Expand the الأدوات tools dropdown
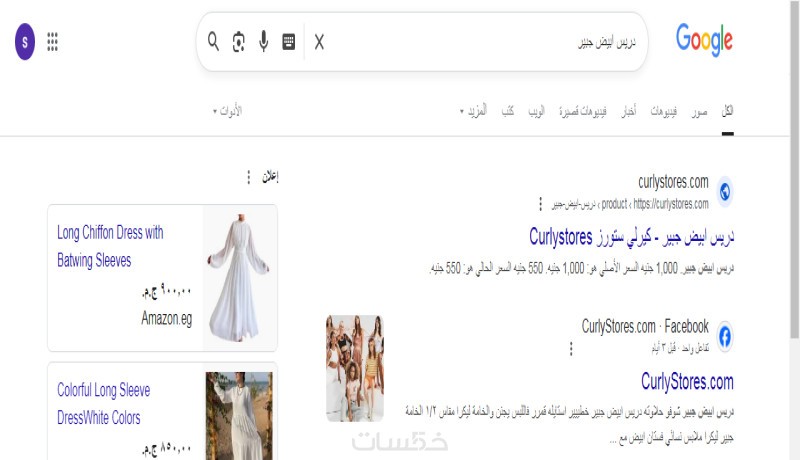This screenshot has height=460, width=800. pos(228,111)
